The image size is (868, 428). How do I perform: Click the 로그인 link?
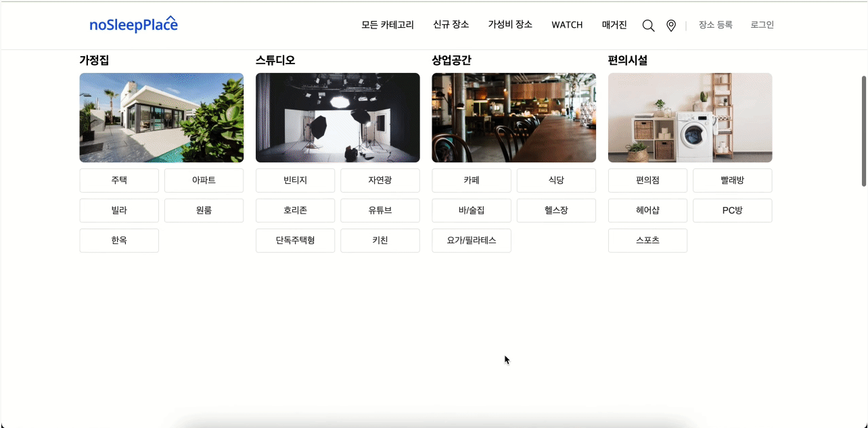tap(762, 25)
